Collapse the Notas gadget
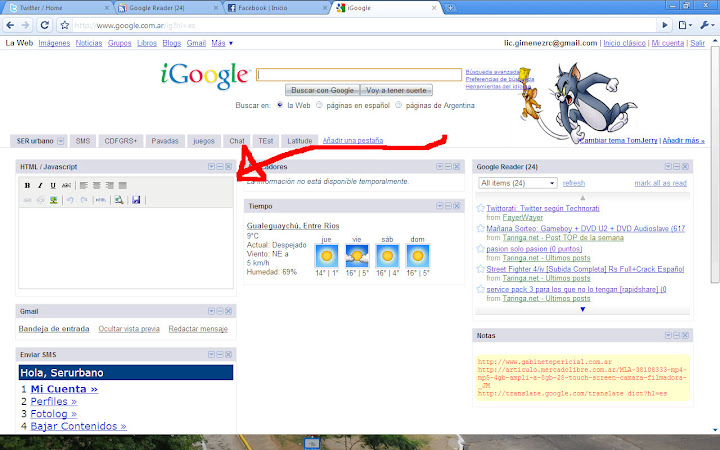 coord(677,336)
